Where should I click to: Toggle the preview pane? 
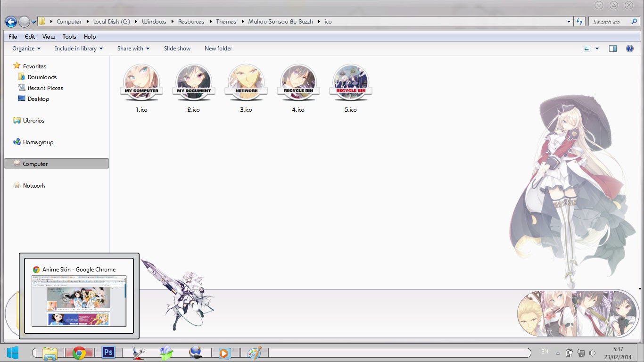tap(613, 49)
